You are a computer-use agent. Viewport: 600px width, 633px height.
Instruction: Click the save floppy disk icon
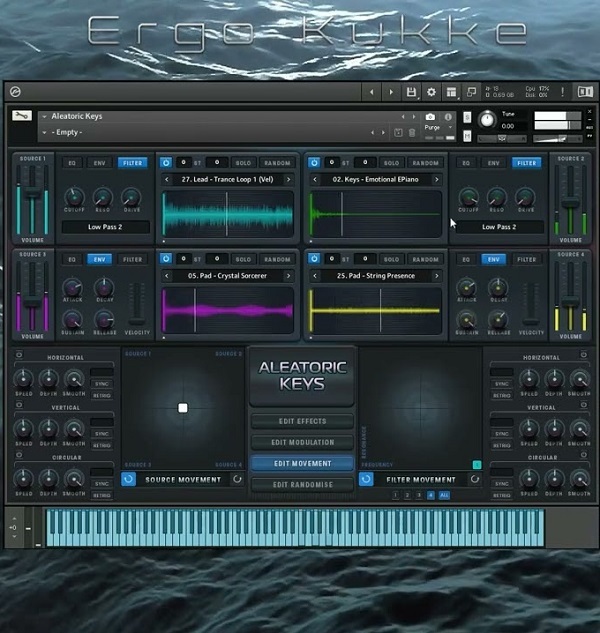411,92
